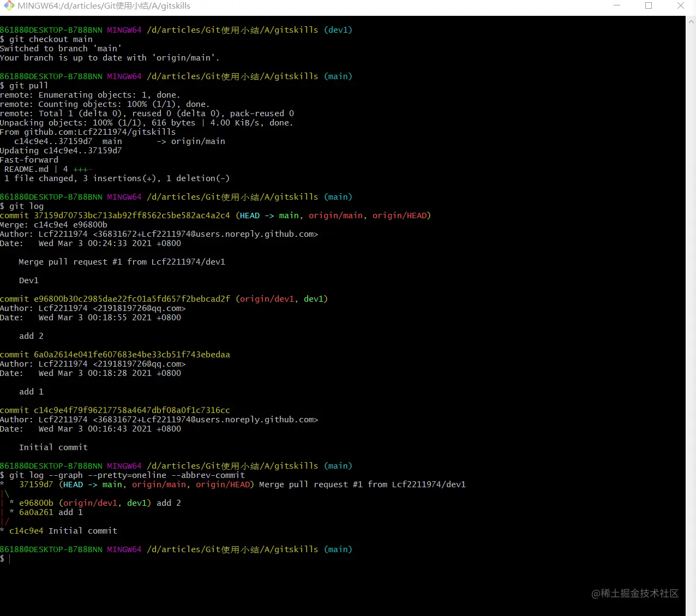This screenshot has height=616, width=696.
Task: Click commit hash e96800b30c2985dae22fc01a5fd657f2bebcad2f
Action: coord(132,299)
